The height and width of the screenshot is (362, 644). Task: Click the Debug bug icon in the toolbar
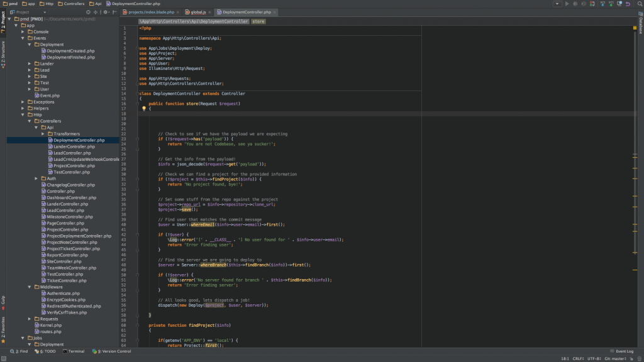(x=575, y=4)
